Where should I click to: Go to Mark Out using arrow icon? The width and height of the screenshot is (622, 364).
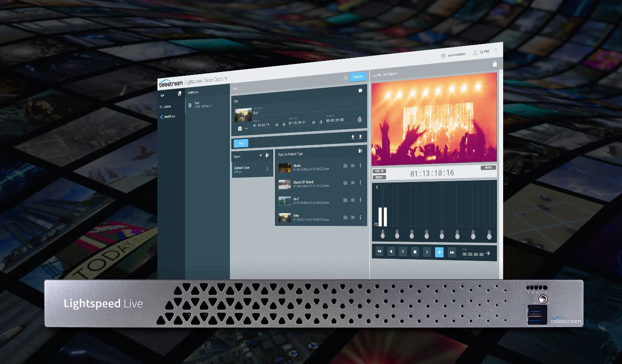pyautogui.click(x=321, y=122)
